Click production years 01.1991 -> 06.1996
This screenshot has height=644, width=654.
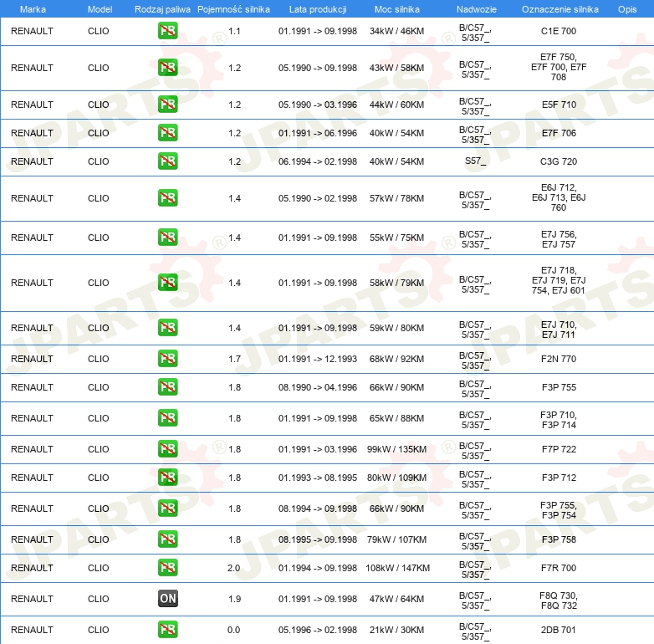tap(318, 133)
